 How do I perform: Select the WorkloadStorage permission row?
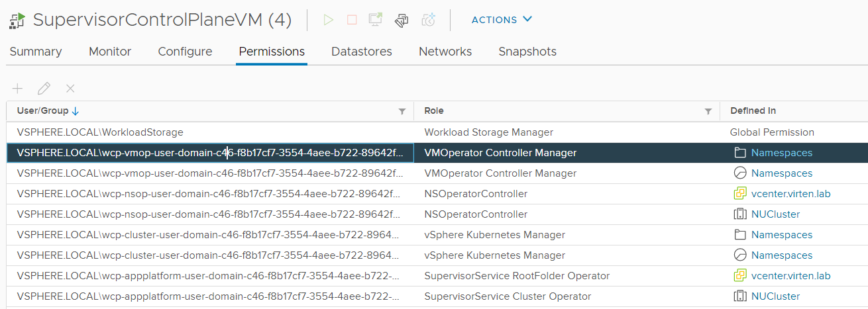[437, 132]
